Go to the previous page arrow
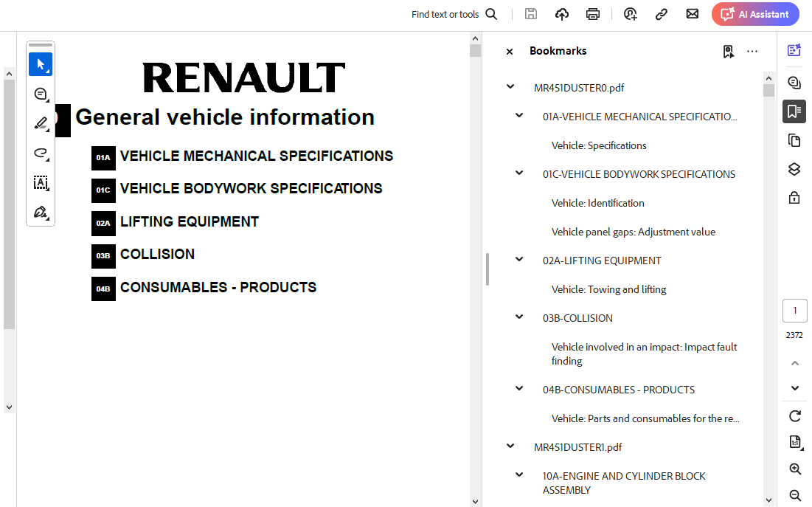The height and width of the screenshot is (507, 812). (795, 363)
